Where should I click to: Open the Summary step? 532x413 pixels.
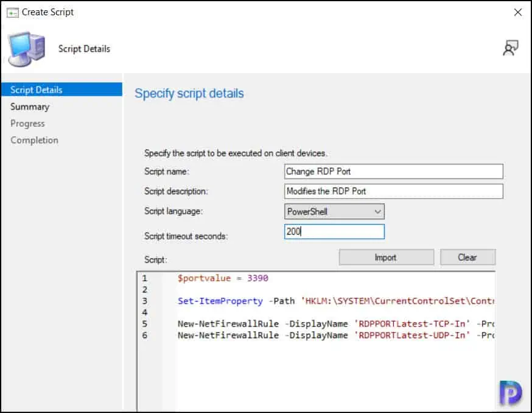point(30,107)
